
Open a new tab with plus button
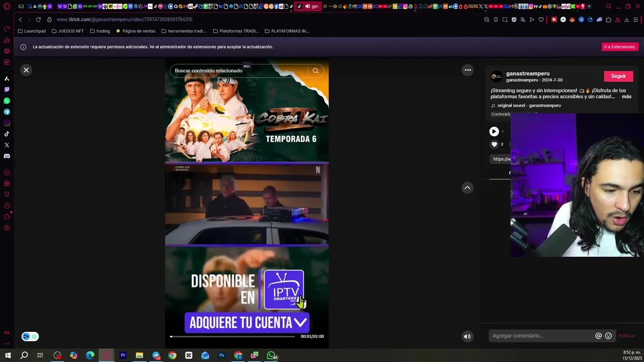pos(589,7)
